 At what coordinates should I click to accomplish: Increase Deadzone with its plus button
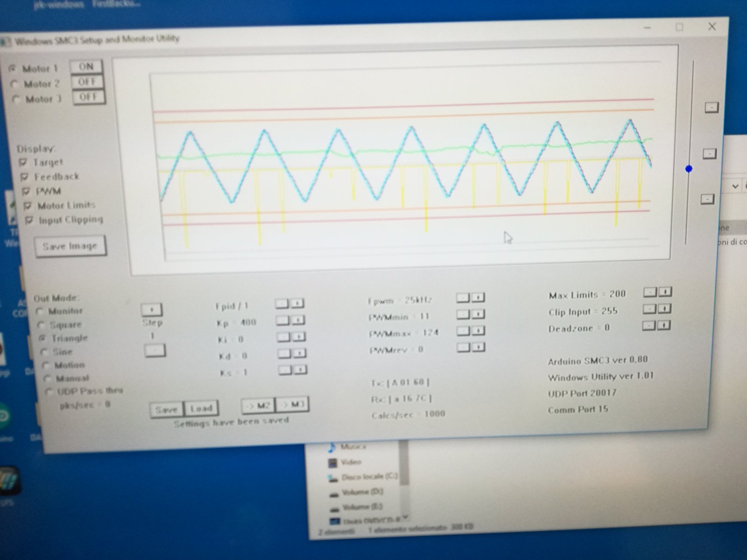pos(664,325)
